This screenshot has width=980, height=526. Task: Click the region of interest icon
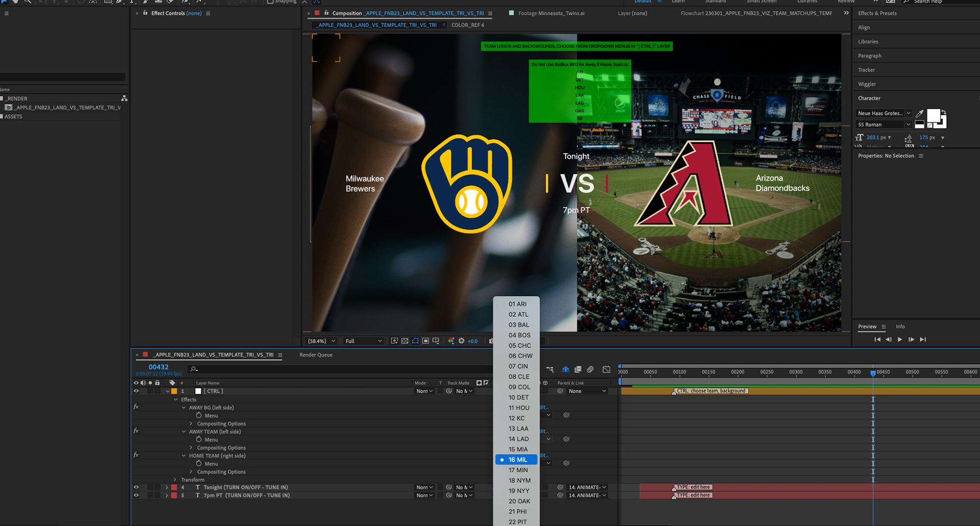click(x=425, y=341)
